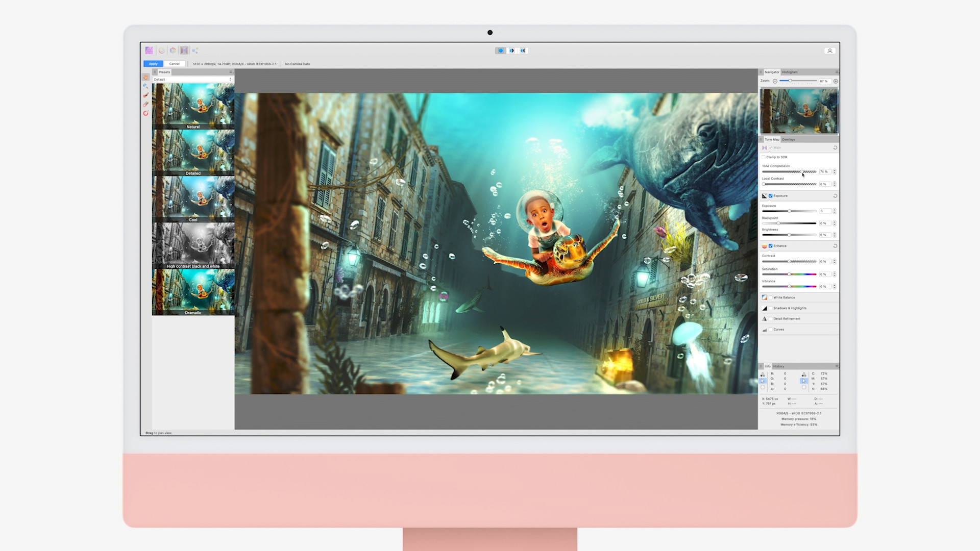
Task: Open the Presets panel options menu
Action: click(231, 72)
